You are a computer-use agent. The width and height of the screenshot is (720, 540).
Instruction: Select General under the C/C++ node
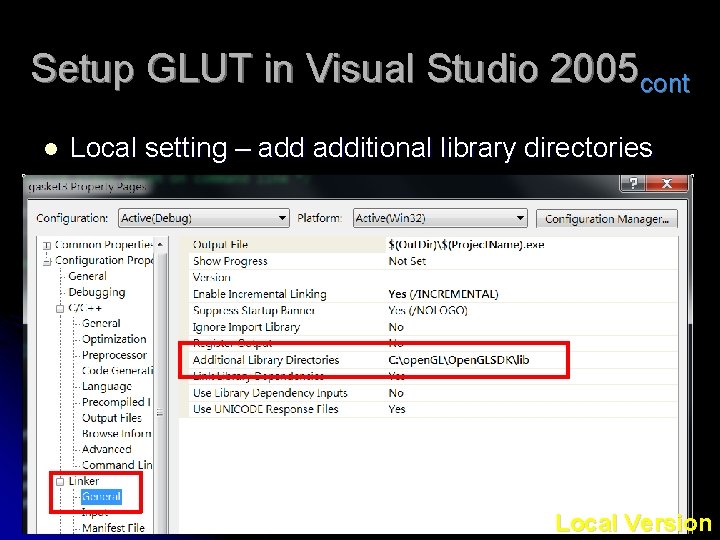tap(101, 323)
